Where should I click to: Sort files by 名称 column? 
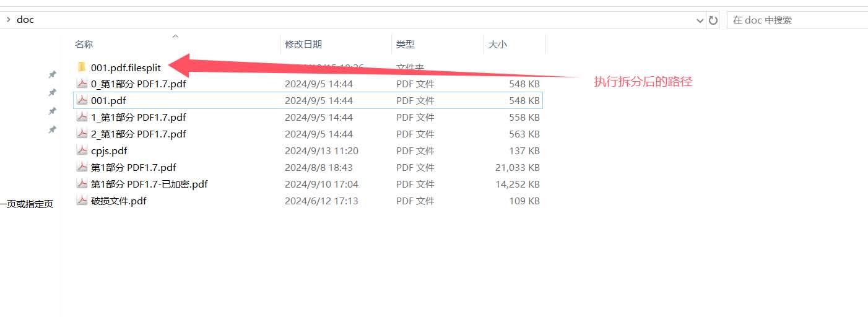(x=84, y=44)
